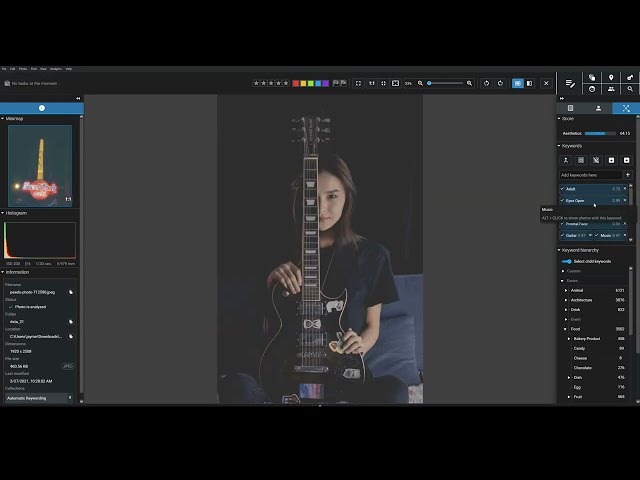This screenshot has width=640, height=480.
Task: Copy the folder name
Action: tap(71, 322)
